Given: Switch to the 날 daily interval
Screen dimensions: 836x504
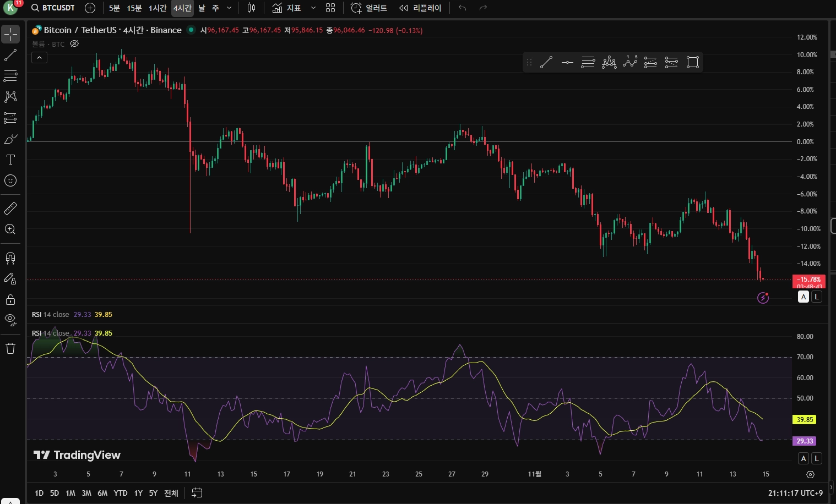Looking at the screenshot, I should pyautogui.click(x=202, y=8).
